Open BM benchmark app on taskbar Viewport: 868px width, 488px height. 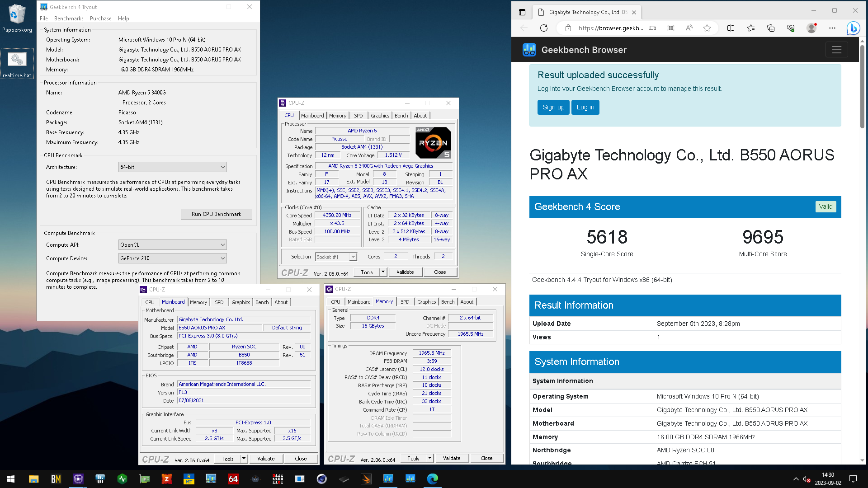(x=56, y=479)
